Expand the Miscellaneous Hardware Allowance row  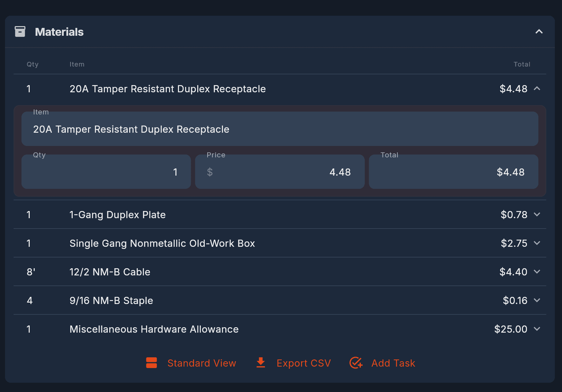click(x=537, y=329)
